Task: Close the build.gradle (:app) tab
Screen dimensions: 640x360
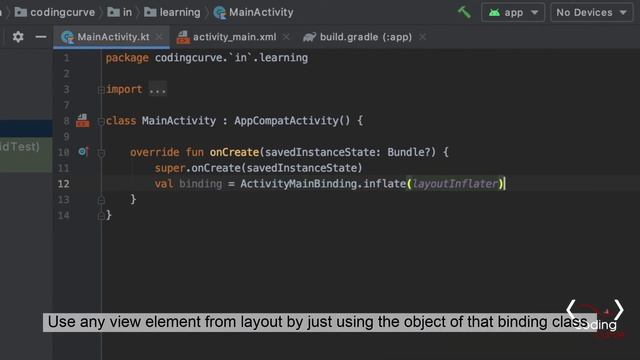Action: pos(422,37)
